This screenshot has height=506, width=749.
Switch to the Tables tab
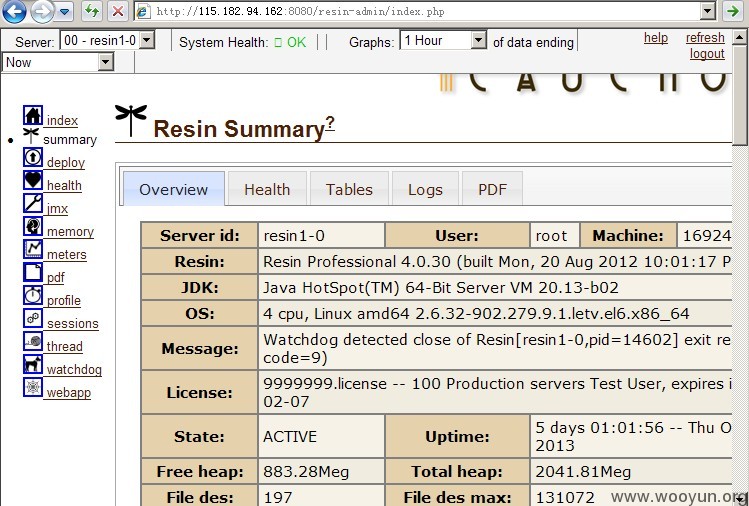click(x=349, y=189)
